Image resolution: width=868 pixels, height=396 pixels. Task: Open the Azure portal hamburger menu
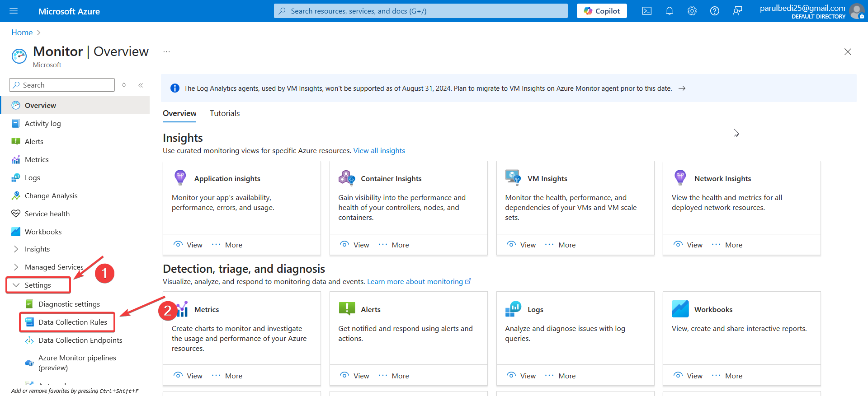click(x=14, y=11)
